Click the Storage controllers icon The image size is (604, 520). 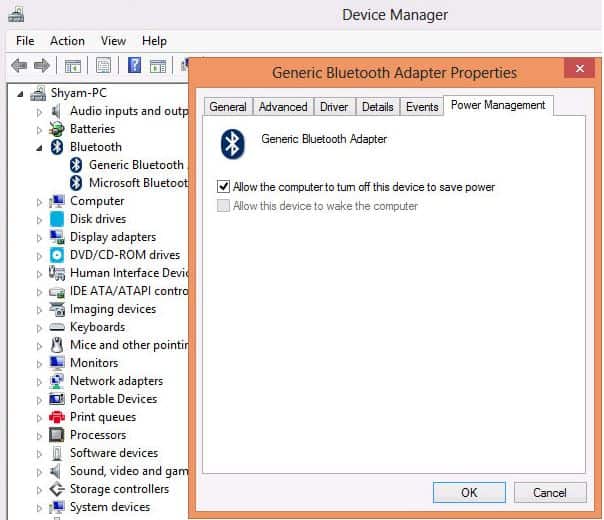tap(57, 489)
